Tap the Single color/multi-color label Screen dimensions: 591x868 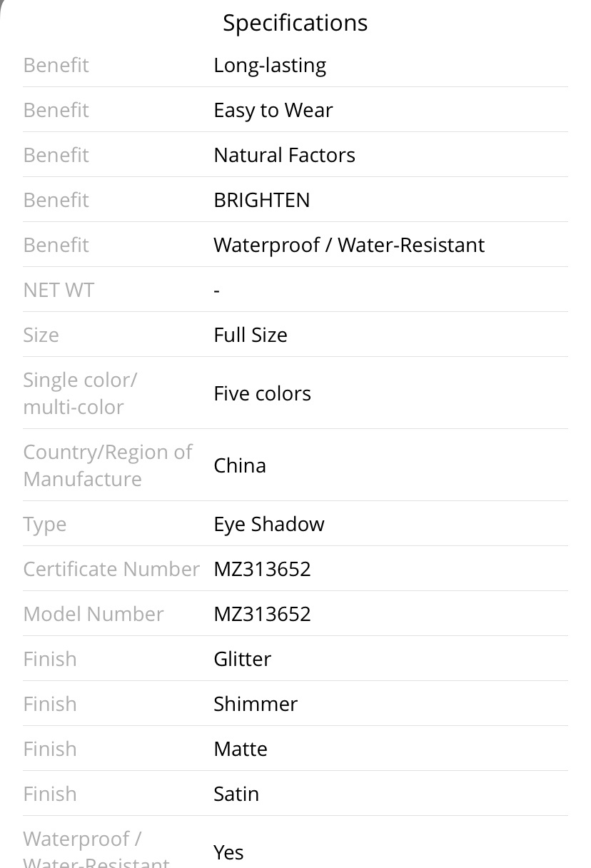tap(80, 393)
